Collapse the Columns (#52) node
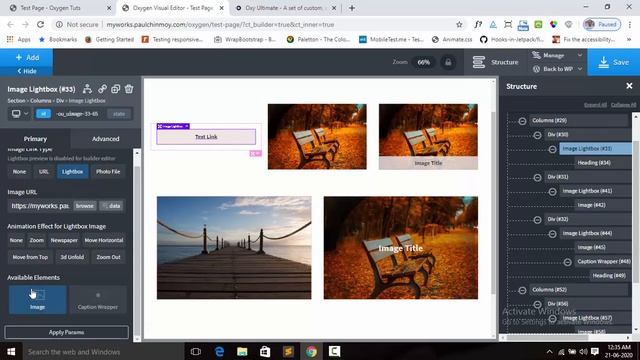The height and width of the screenshot is (360, 640). click(x=522, y=290)
